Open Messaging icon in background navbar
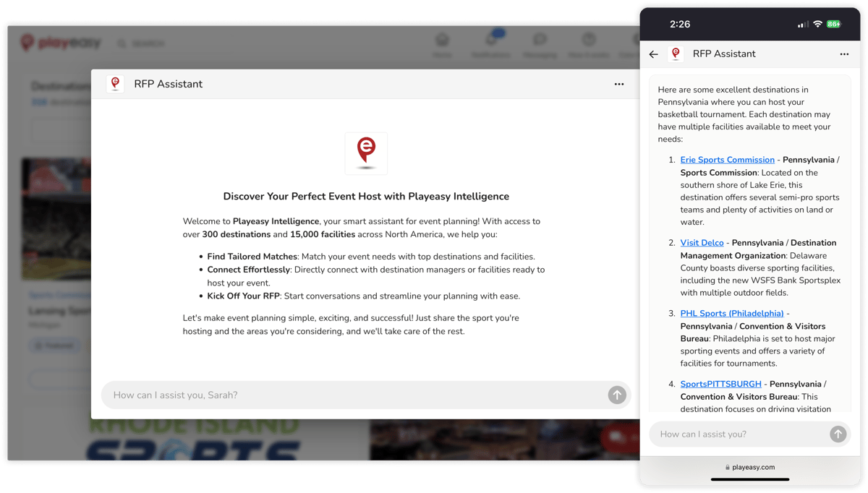 [540, 44]
